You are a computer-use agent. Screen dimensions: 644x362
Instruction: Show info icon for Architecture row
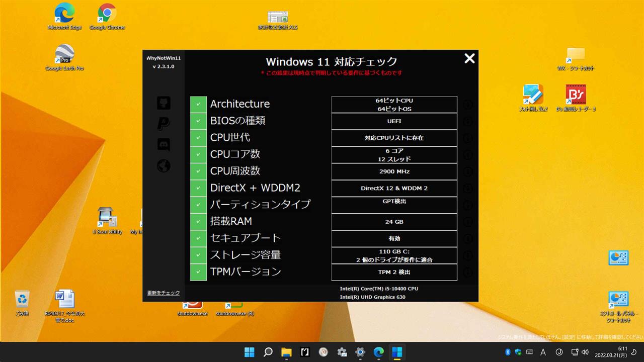[x=467, y=105]
